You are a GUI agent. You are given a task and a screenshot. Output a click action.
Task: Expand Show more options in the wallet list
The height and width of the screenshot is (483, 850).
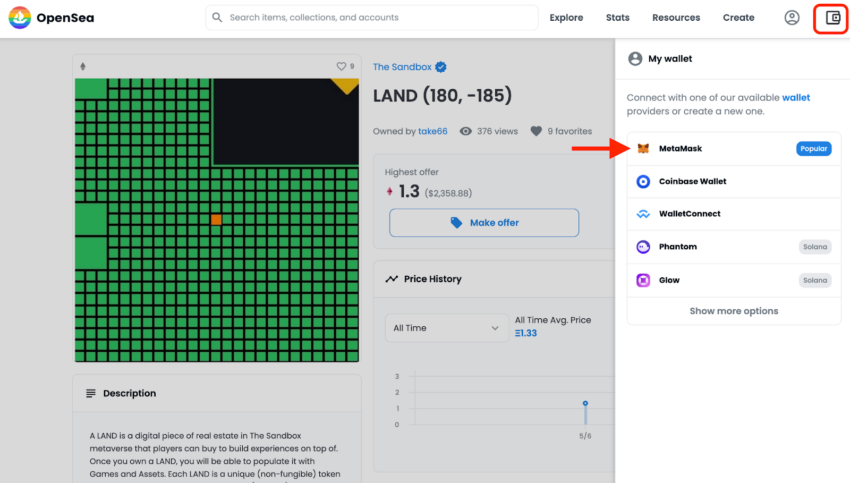pos(733,311)
